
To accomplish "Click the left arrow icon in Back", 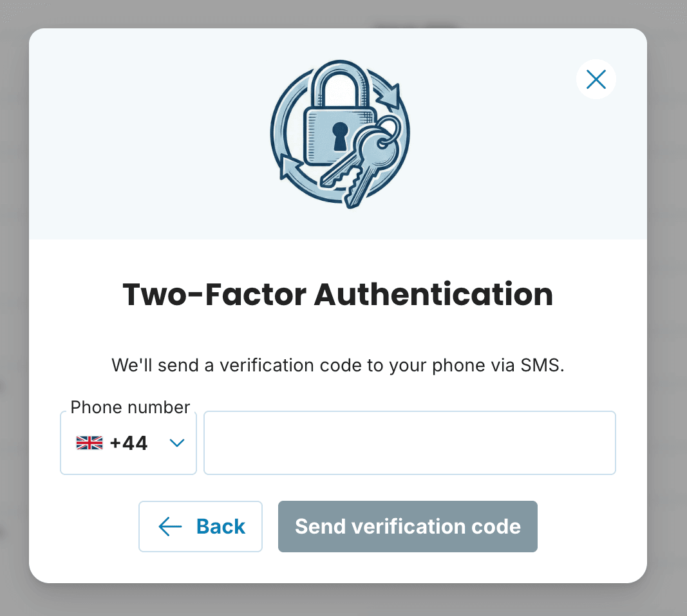I will coord(170,527).
